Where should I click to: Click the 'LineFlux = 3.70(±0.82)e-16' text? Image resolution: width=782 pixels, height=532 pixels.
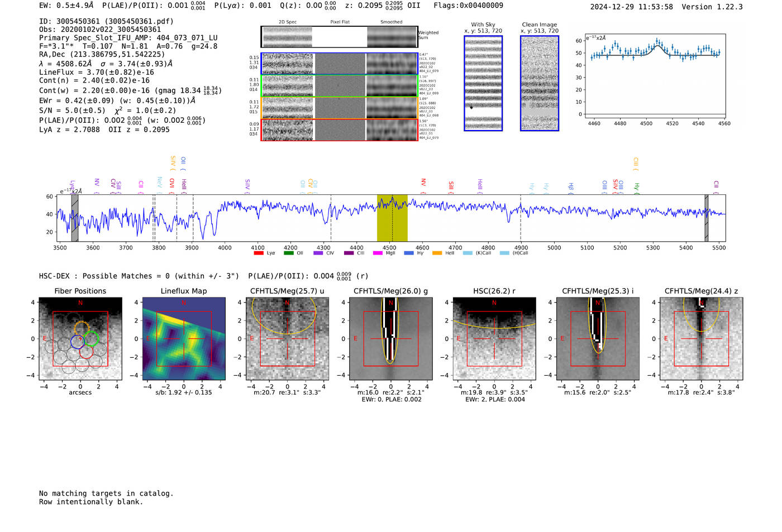97,72
